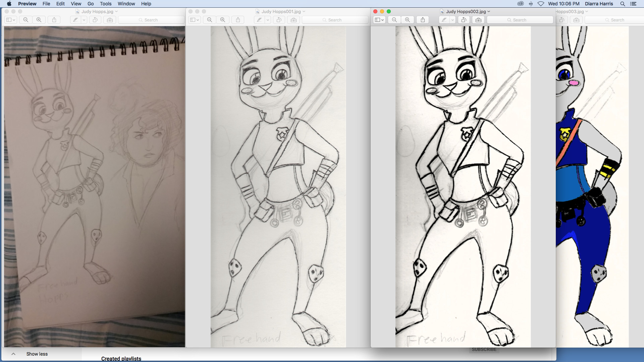
Task: Toggle the Markup toolbar in Judy Hopps002.jpg
Action: pos(478,20)
